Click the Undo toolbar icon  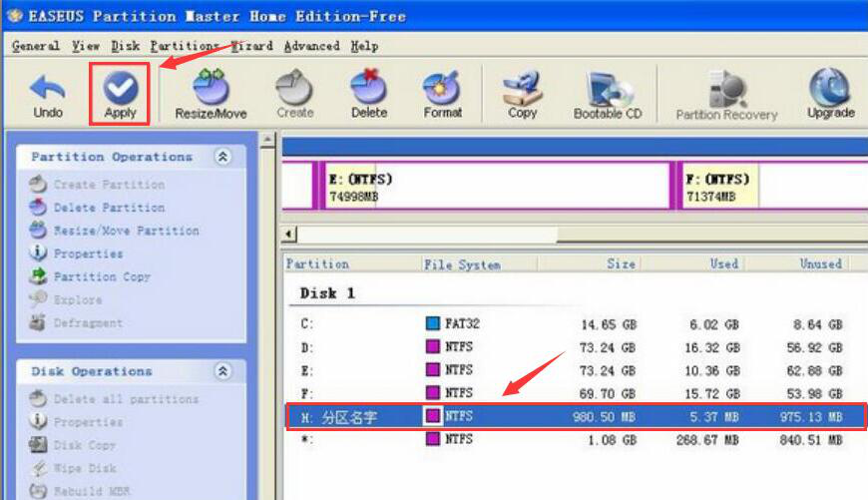48,95
